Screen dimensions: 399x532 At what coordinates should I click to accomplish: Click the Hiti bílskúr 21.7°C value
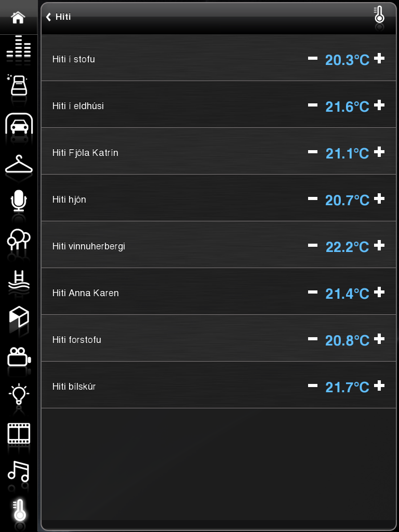pos(347,387)
